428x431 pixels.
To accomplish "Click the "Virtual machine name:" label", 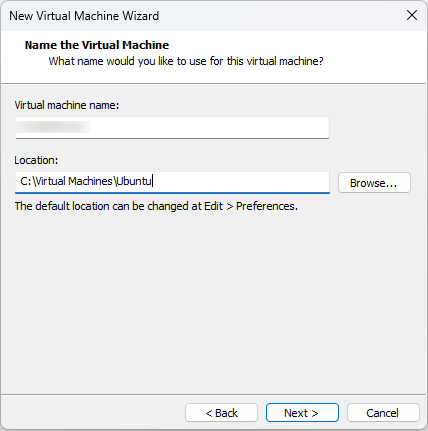I will pos(67,105).
